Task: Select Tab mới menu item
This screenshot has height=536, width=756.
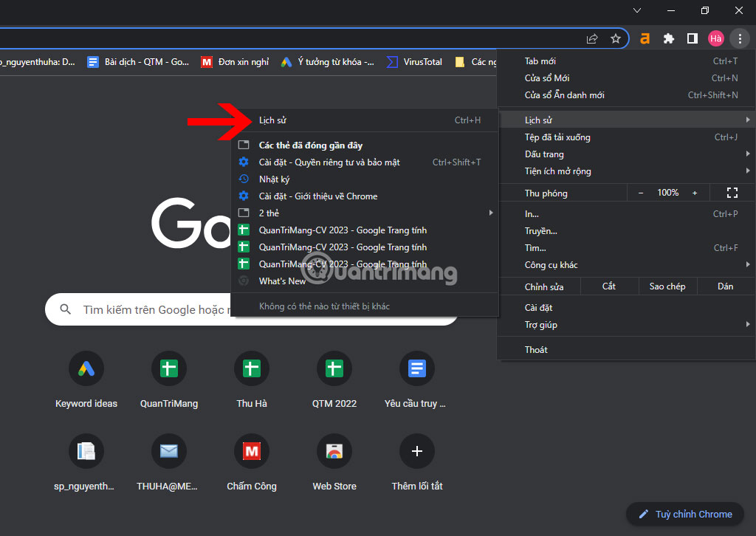Action: point(626,61)
